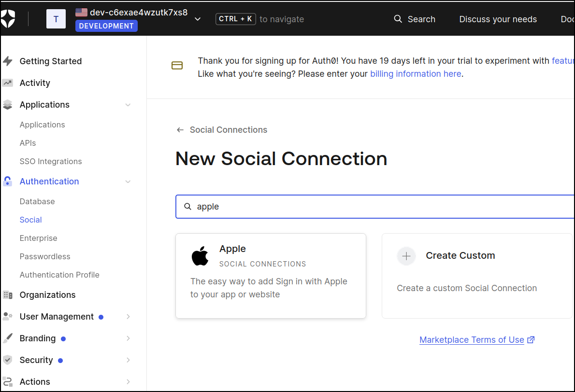Click the Auth0 shield logo

pos(8,19)
